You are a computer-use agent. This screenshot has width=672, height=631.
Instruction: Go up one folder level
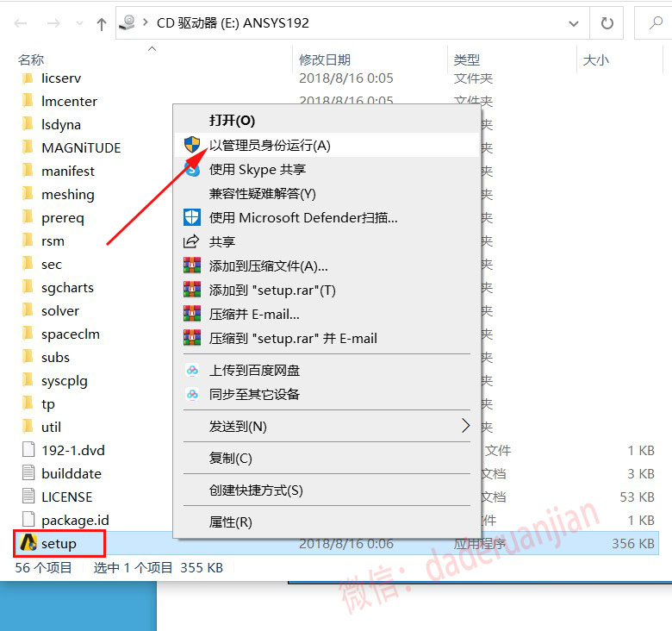click(x=102, y=23)
